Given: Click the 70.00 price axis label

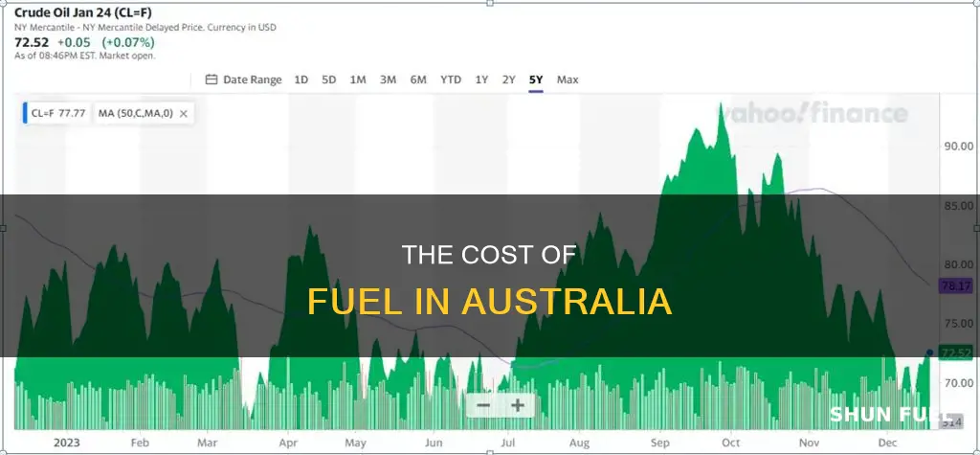Looking at the screenshot, I should pyautogui.click(x=957, y=382).
